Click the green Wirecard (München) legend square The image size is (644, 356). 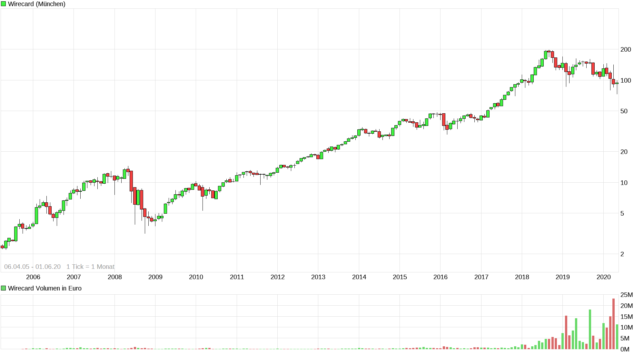click(x=3, y=4)
